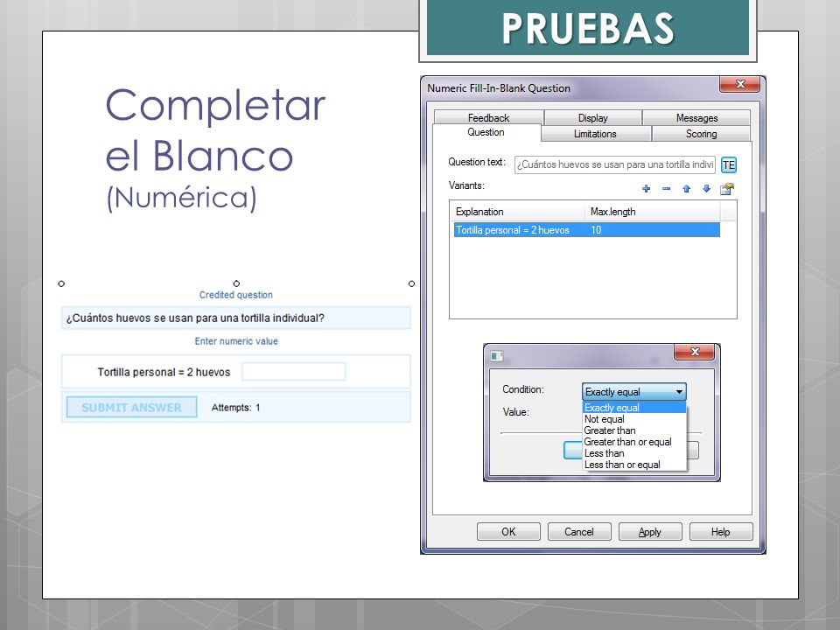Move variant up with up arrow icon
The width and height of the screenshot is (840, 630).
[686, 189]
